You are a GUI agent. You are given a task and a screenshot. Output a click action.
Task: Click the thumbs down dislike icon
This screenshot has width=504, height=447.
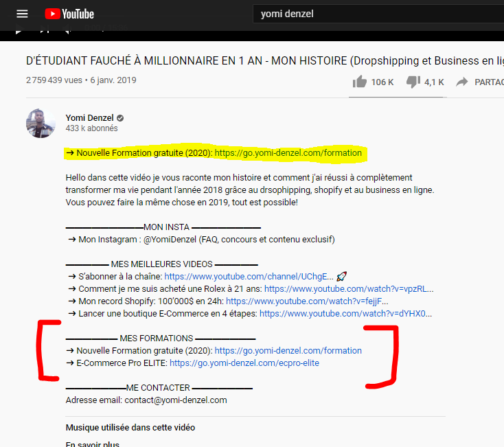click(x=413, y=82)
